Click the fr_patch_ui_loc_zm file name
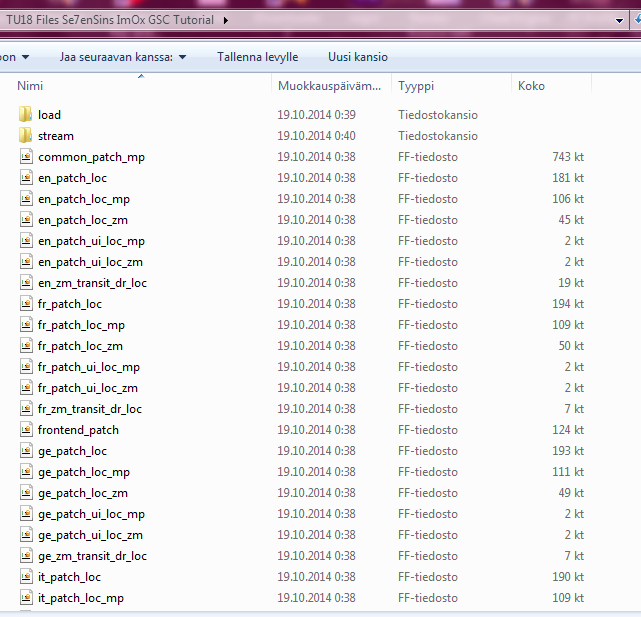 [87, 388]
